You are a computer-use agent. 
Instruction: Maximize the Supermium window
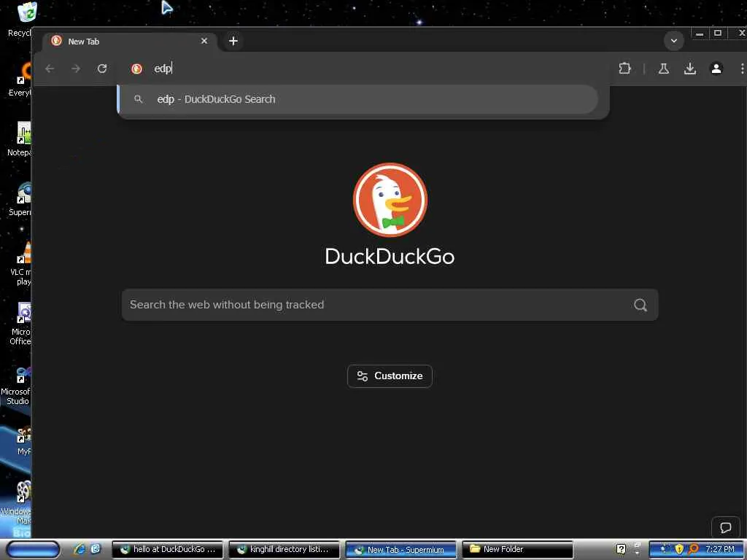tap(718, 34)
